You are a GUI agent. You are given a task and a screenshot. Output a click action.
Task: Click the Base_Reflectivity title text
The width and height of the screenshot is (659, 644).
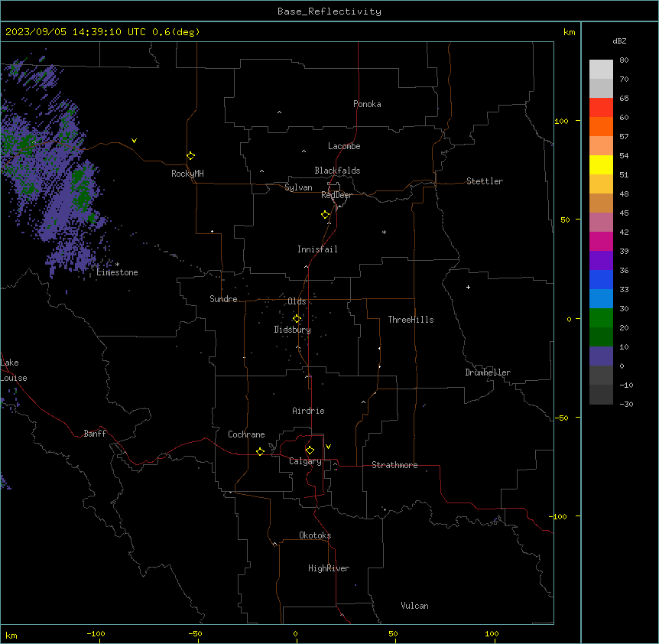[x=329, y=11]
